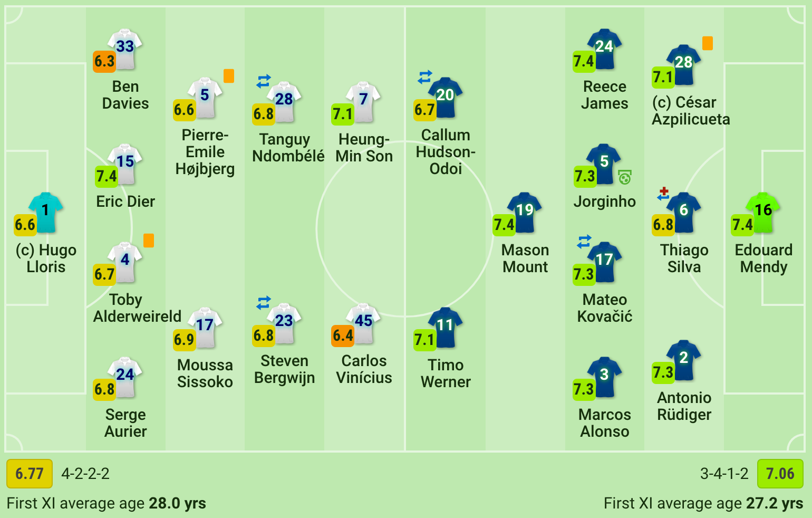
Task: Click Ben Davies's 6.3 rating badge
Action: (x=104, y=62)
